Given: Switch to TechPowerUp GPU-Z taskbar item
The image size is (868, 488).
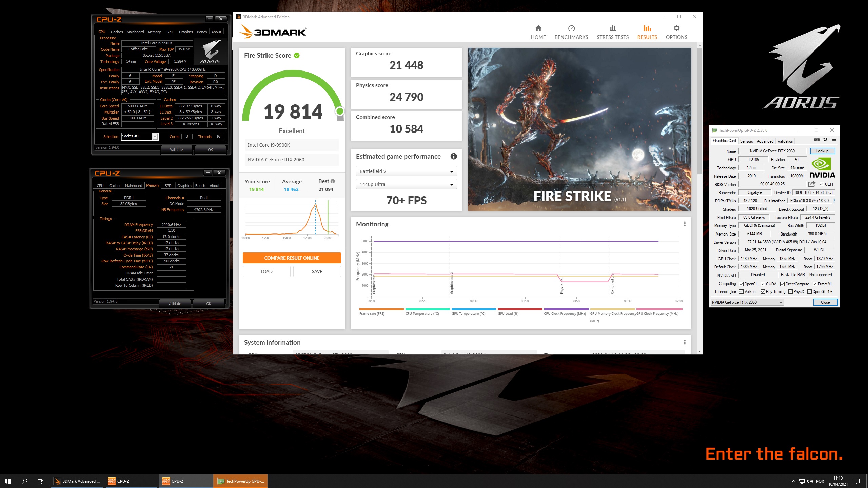Looking at the screenshot, I should (x=240, y=481).
